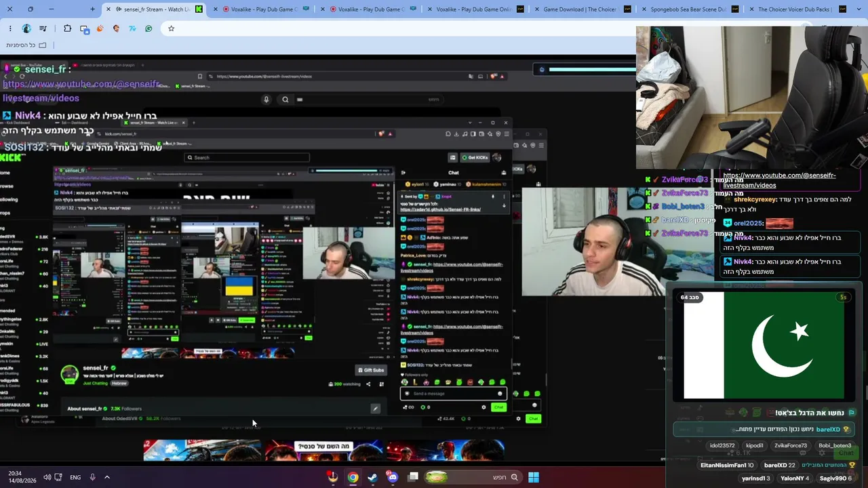
Task: Click shrekcyrexey username in chat overlay
Action: tap(755, 200)
